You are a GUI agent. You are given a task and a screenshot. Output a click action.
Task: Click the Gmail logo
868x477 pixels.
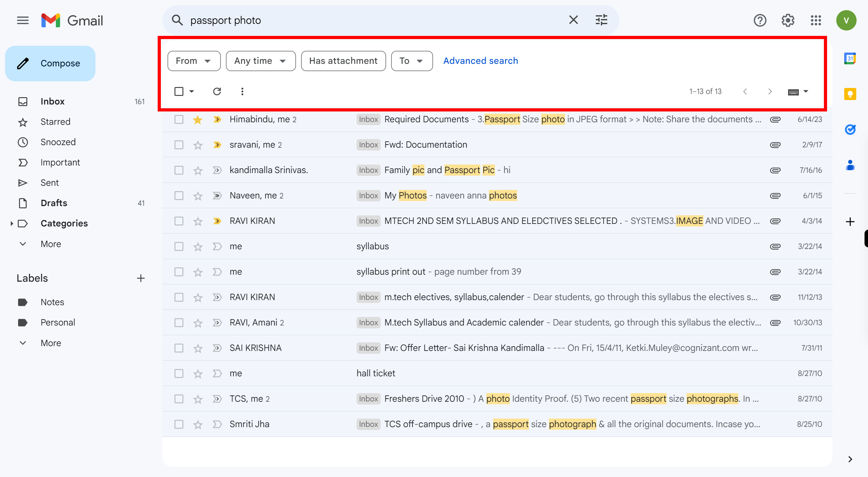point(72,21)
